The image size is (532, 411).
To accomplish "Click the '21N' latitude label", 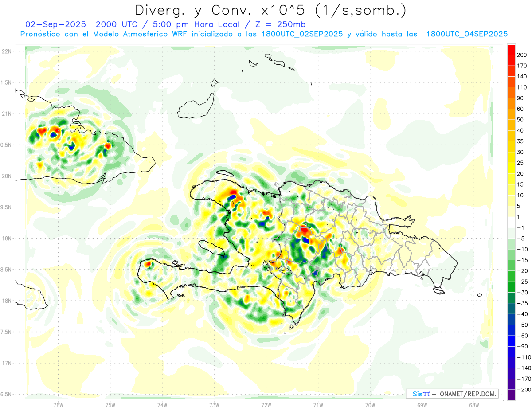I will click(x=7, y=114).
